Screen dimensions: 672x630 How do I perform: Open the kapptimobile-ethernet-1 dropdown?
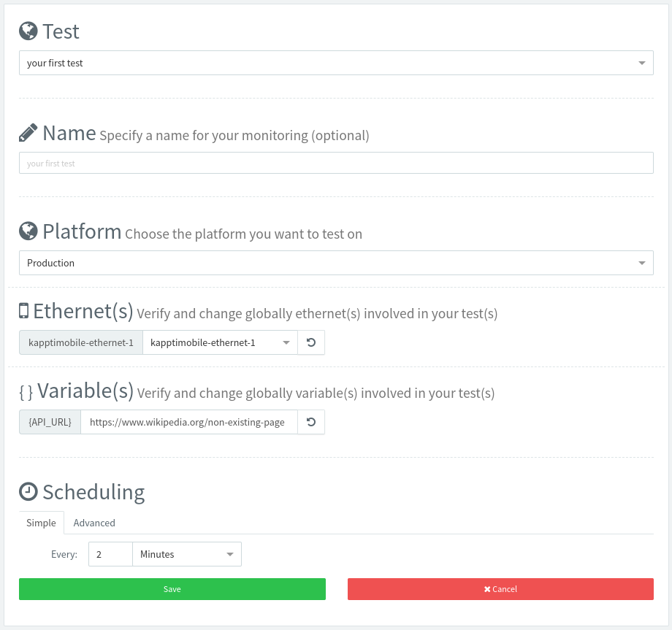pyautogui.click(x=220, y=342)
